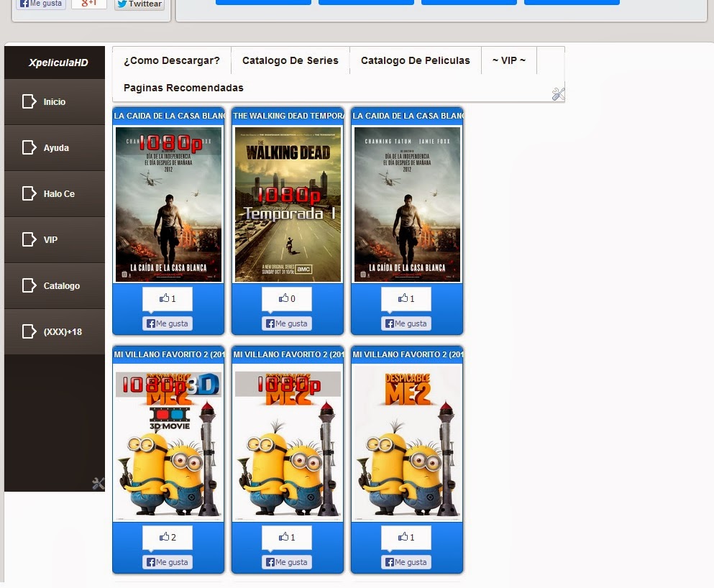Viewport: 714px width, 588px height.
Task: Open The Walking Dead Temporada 1 poster
Action: click(x=288, y=204)
